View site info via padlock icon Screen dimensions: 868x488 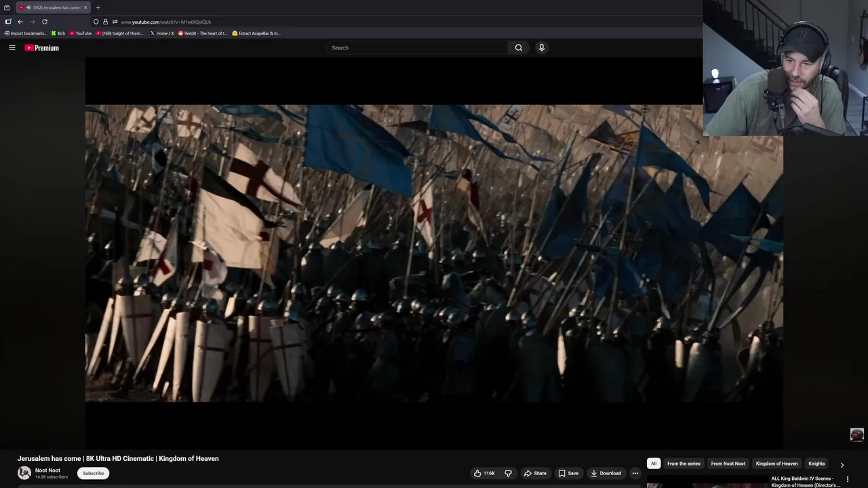pos(105,22)
